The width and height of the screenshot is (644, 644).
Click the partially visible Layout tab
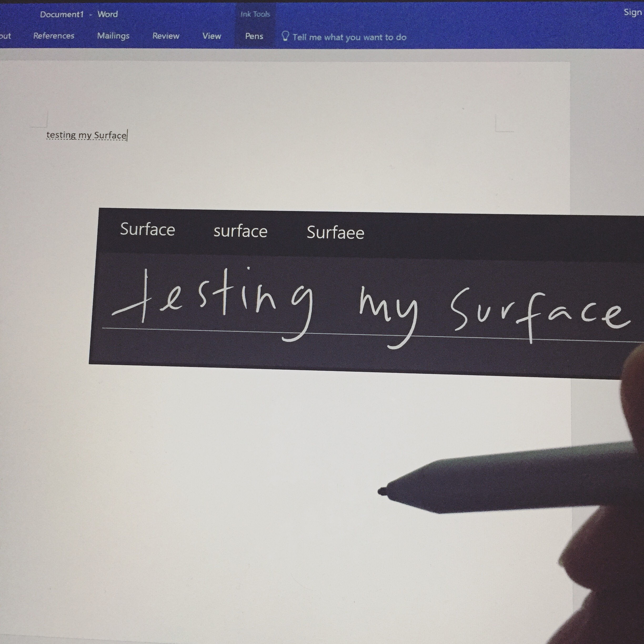point(5,36)
